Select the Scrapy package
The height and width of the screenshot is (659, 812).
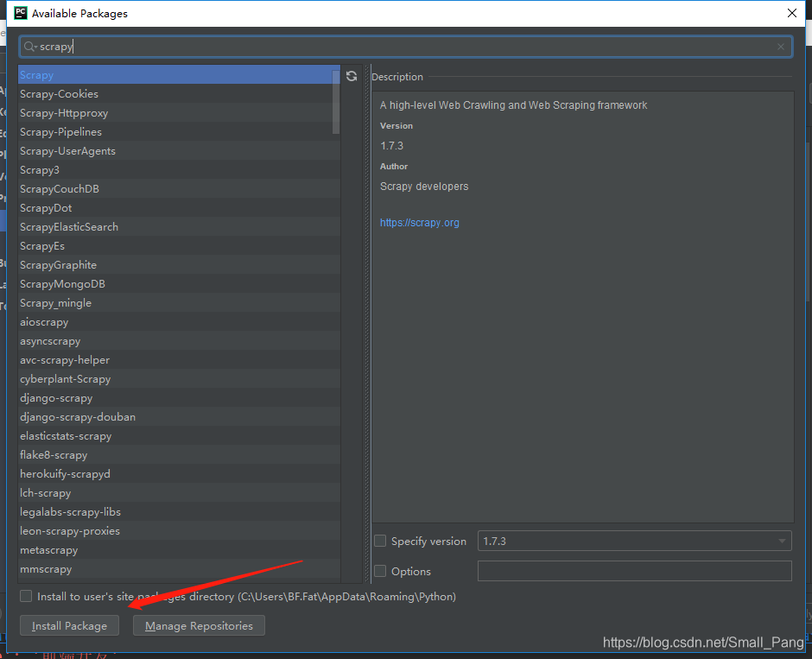click(x=179, y=74)
